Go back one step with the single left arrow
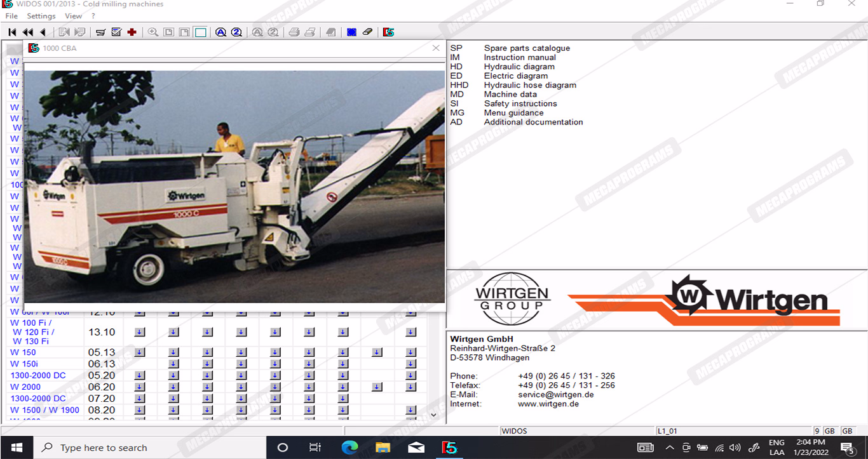 pos(43,32)
